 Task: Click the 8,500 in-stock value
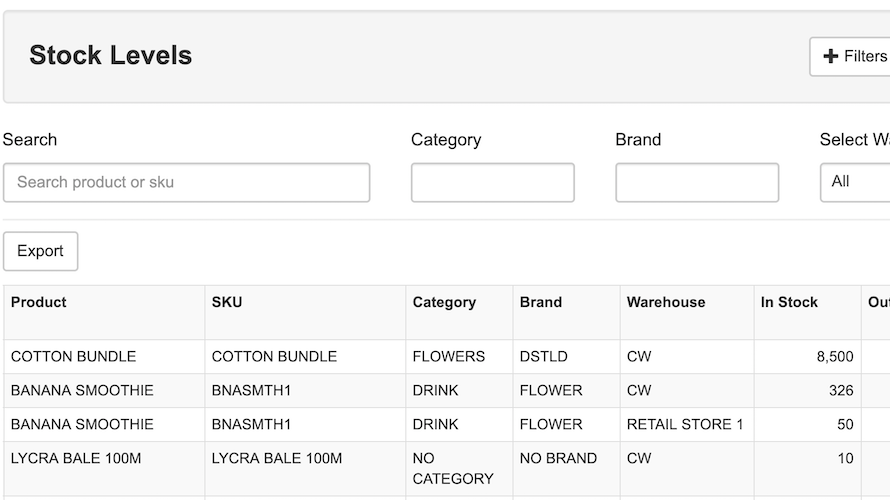(834, 357)
